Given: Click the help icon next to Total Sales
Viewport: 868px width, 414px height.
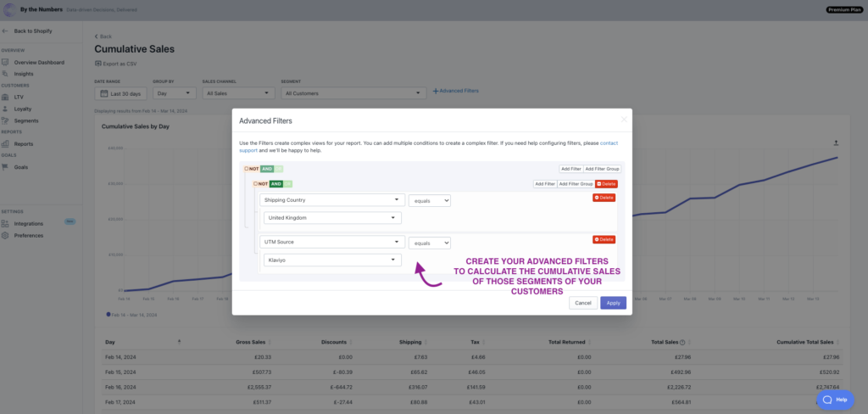Looking at the screenshot, I should (682, 342).
